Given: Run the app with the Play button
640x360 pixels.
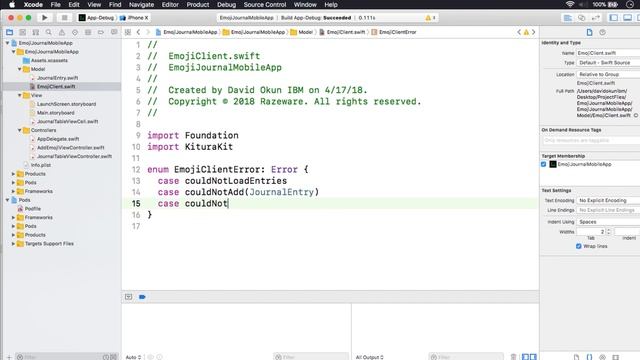Looking at the screenshot, I should [x=44, y=18].
